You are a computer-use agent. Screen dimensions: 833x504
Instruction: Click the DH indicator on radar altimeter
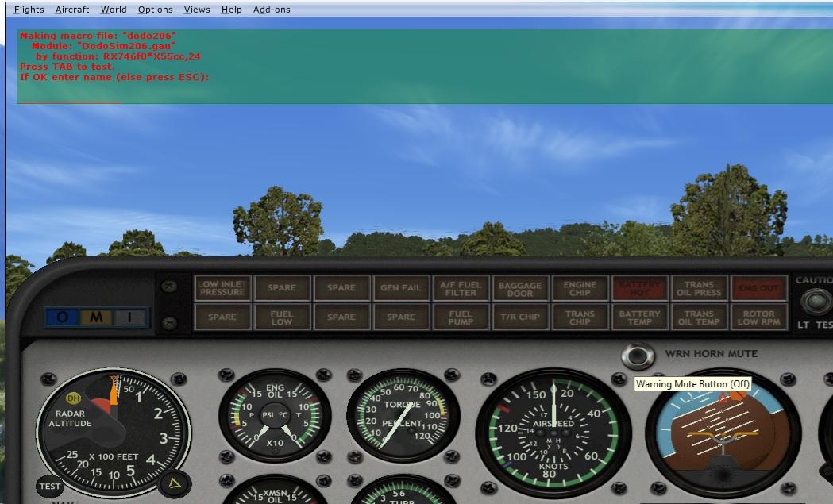(x=73, y=398)
